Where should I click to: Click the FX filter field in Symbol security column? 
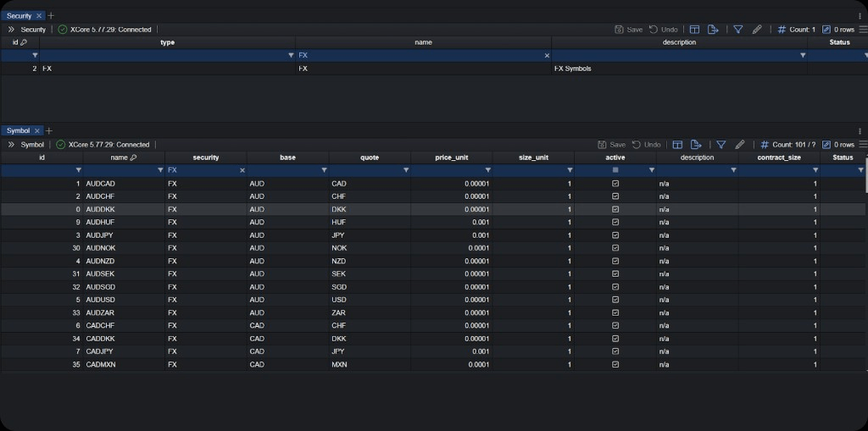tap(206, 170)
